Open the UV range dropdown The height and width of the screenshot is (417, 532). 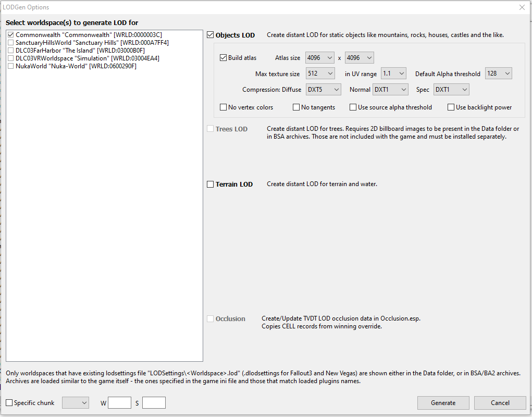[x=393, y=73]
